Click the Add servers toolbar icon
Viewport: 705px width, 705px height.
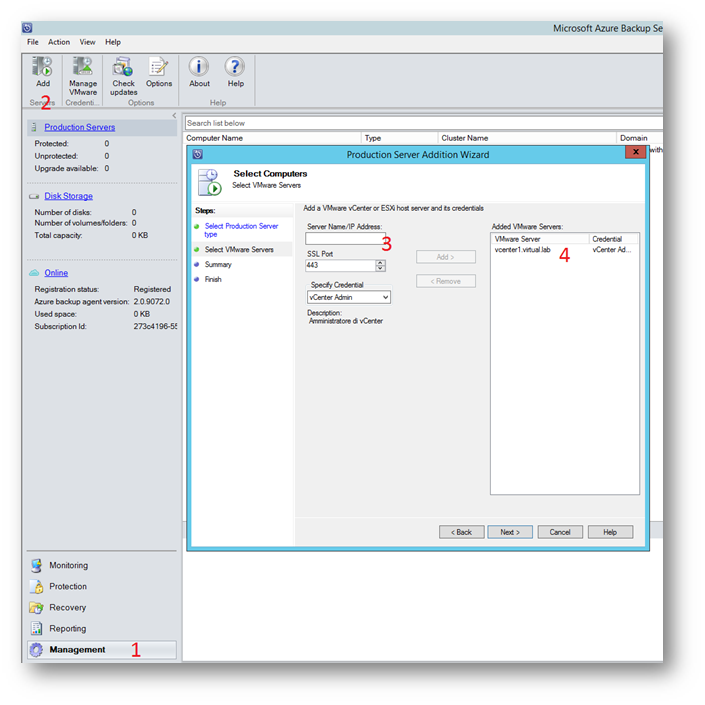42,67
